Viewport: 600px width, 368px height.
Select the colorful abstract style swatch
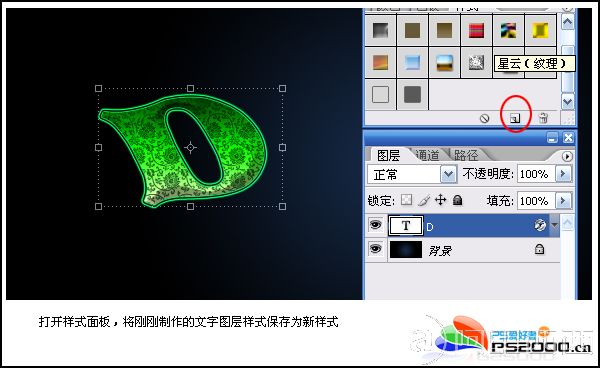(x=509, y=30)
